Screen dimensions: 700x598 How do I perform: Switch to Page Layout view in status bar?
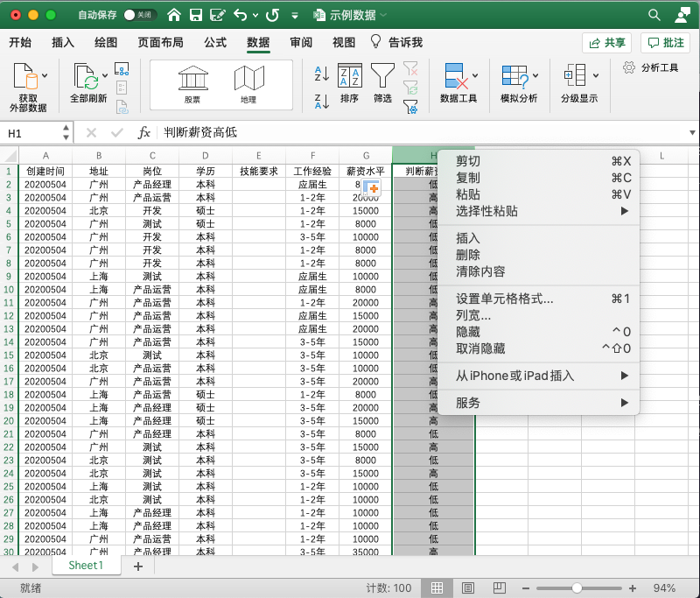[468, 587]
